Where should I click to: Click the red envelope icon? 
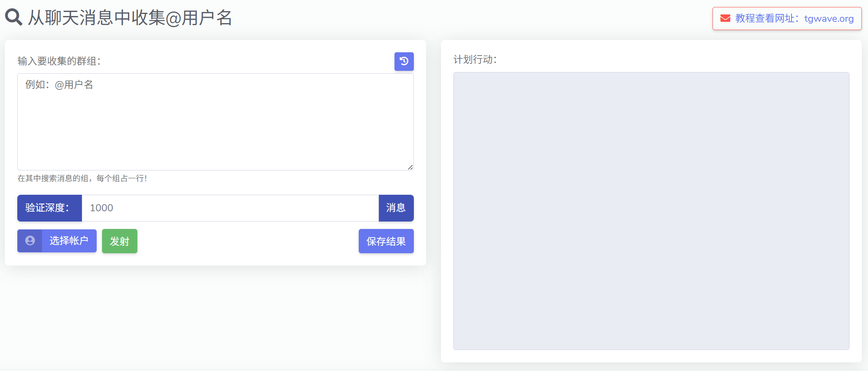[725, 19]
